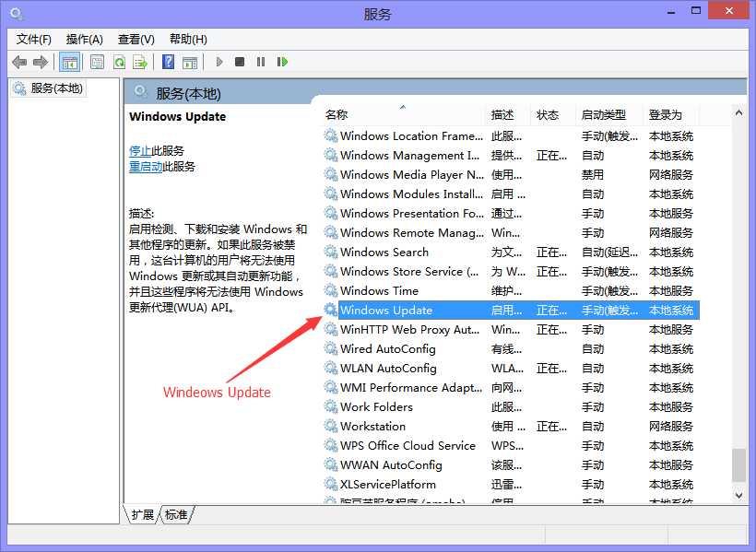This screenshot has width=756, height=552.
Task: Click the gear icon beside Wired AutoConfig
Action: 330,348
